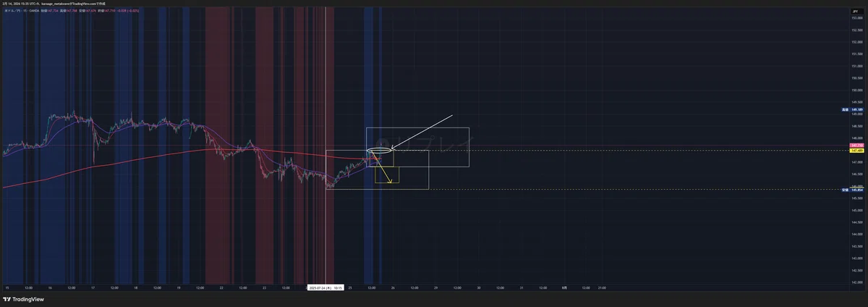Image resolution: width=868 pixels, height=307 pixels.
Task: Click the 8月 label on time axis
Action: click(564, 287)
